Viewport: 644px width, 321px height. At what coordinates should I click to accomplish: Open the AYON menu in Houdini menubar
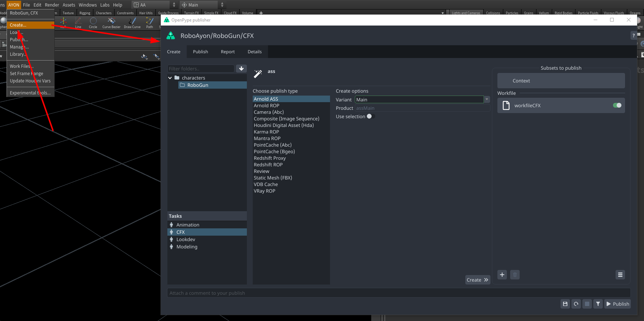(14, 5)
